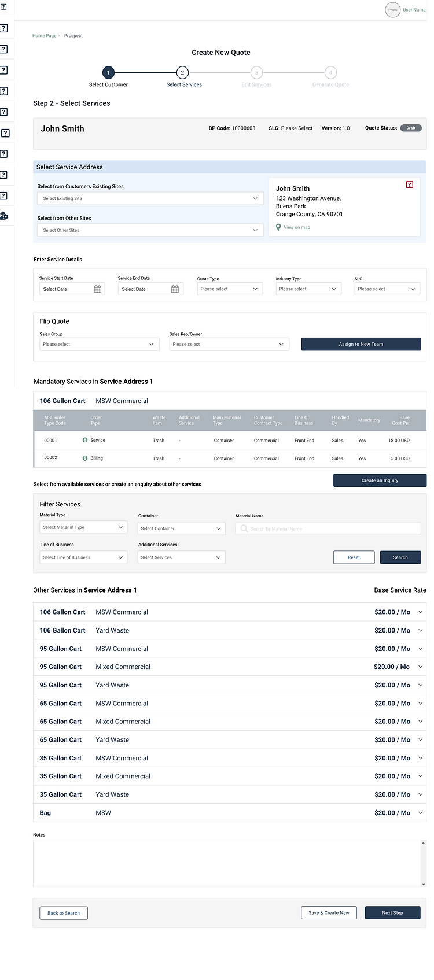Viewport: 434px width, 980px height.
Task: Click Back to Search button
Action: coord(64,913)
